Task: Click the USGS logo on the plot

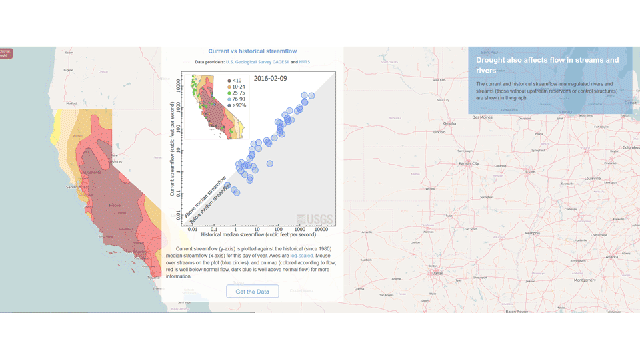Action: tap(315, 219)
